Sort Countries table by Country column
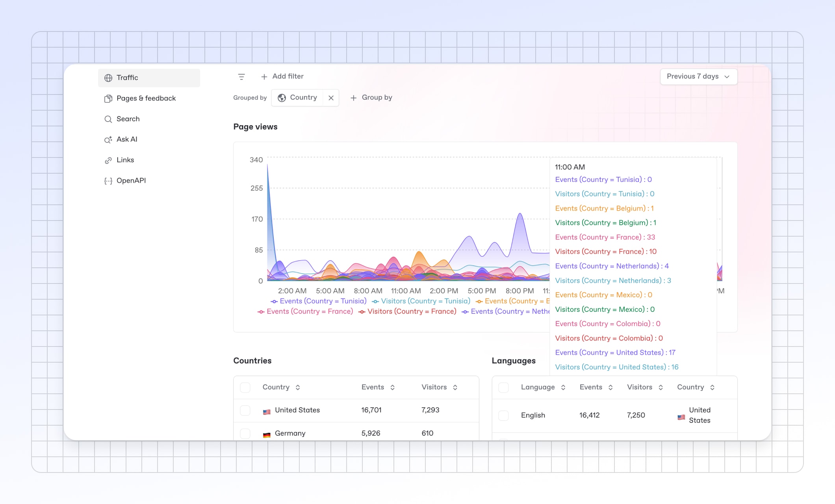 pos(281,387)
